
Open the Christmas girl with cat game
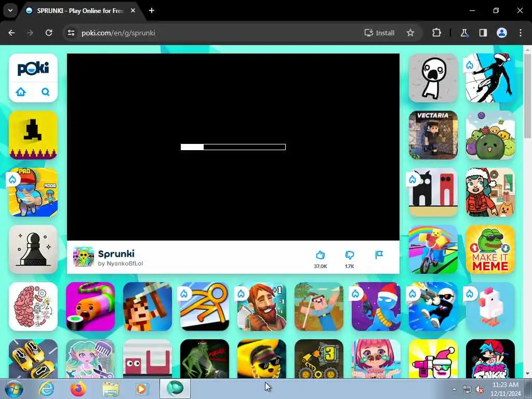(490, 192)
